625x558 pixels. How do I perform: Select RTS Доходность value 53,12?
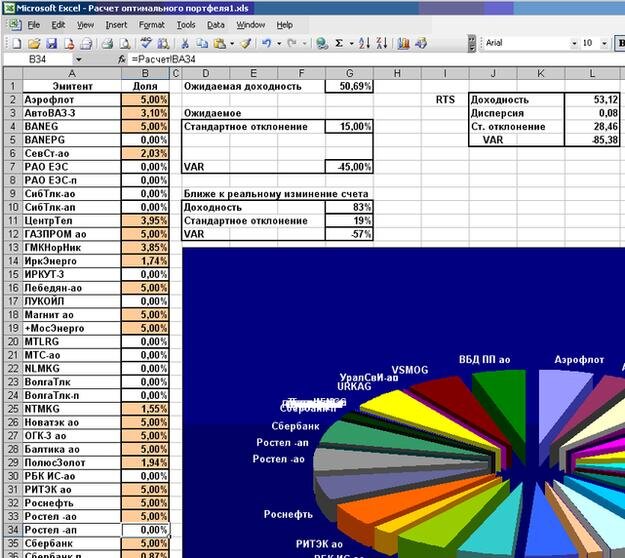click(592, 100)
